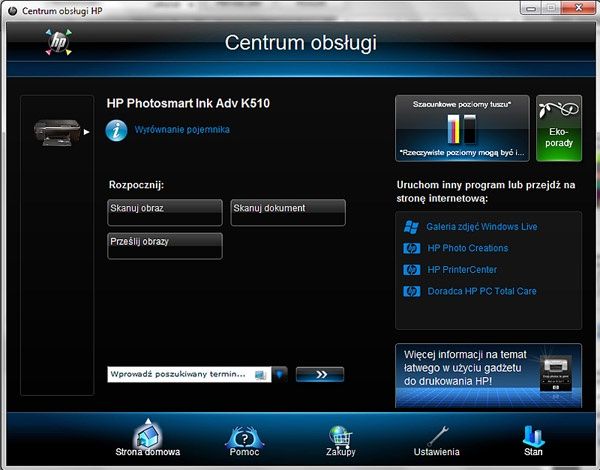Select the HP Photosmart printer thumbnail
This screenshot has height=470, width=600.
coord(57,132)
